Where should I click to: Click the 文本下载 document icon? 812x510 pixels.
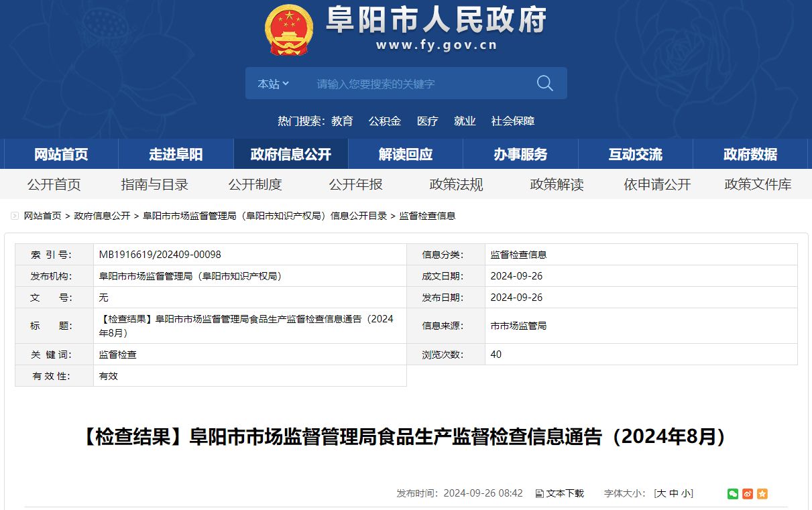pos(539,494)
